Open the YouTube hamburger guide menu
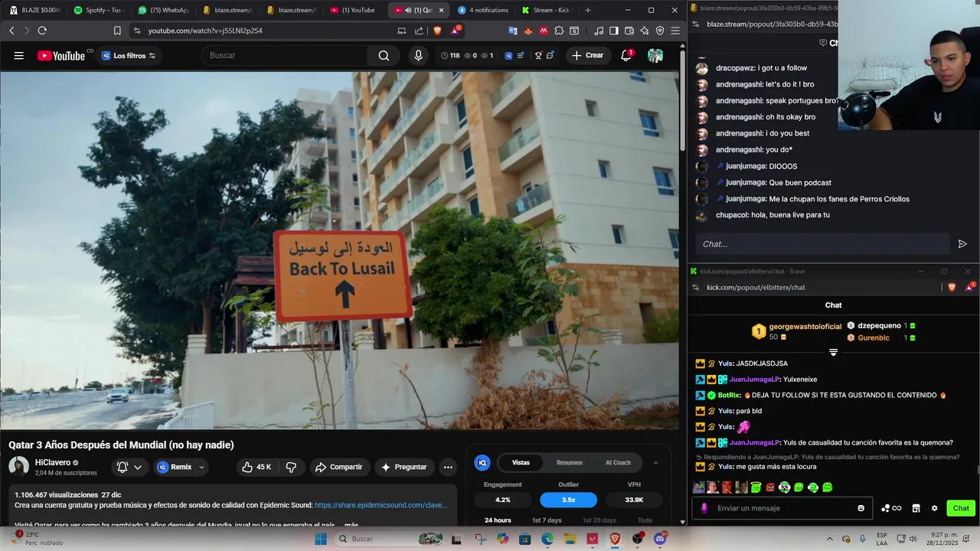 click(x=18, y=55)
